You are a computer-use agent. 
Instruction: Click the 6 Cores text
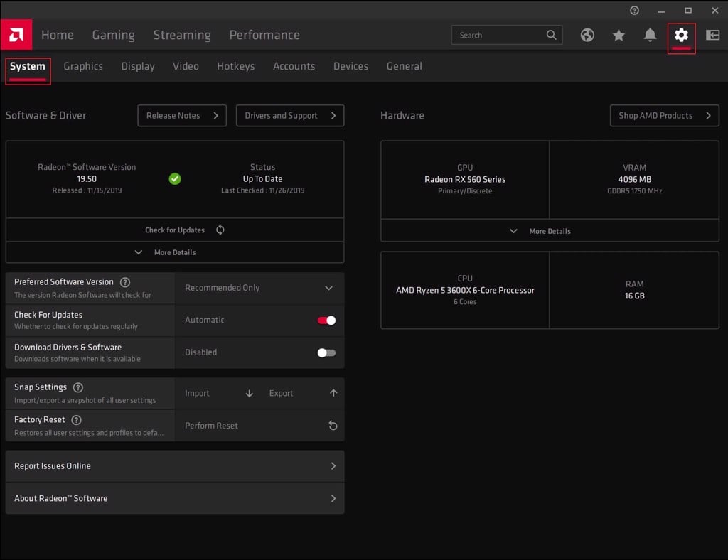coord(465,302)
